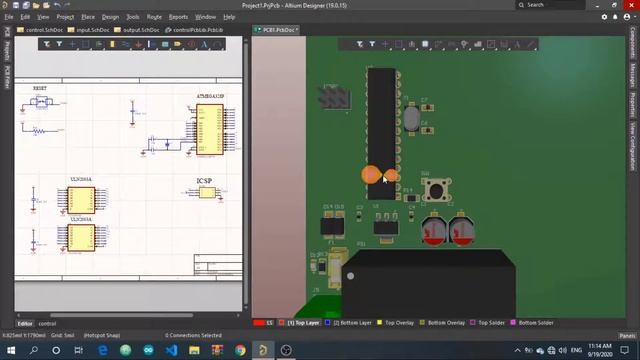
Task: Expand the user account dropdown arrow
Action: click(x=635, y=17)
